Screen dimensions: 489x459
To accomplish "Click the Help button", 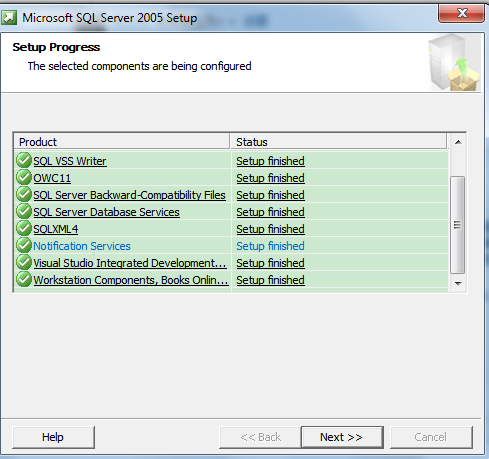I will [53, 437].
